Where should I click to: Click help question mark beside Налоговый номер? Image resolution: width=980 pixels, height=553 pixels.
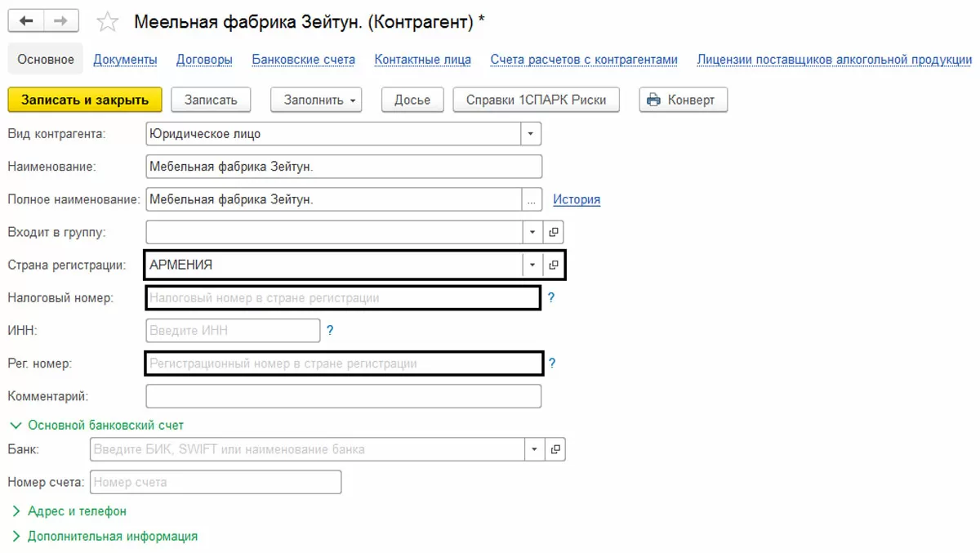pos(551,298)
